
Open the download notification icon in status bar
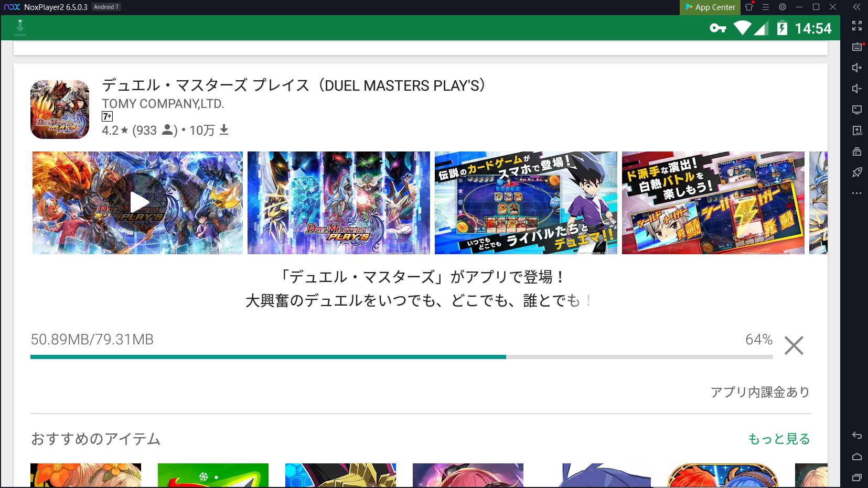(x=20, y=28)
